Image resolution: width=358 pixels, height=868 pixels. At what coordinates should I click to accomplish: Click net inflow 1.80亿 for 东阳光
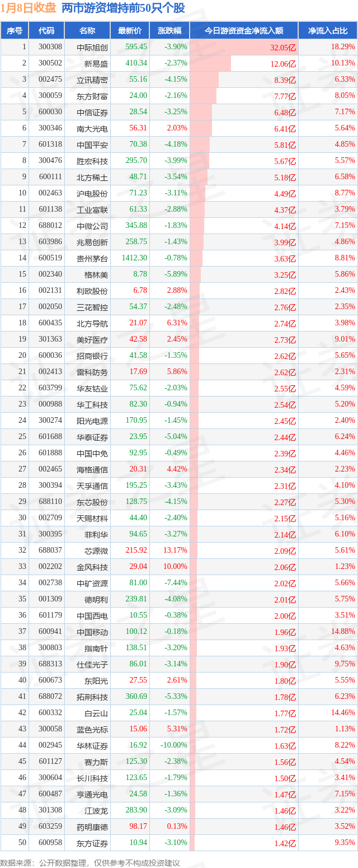(x=285, y=682)
